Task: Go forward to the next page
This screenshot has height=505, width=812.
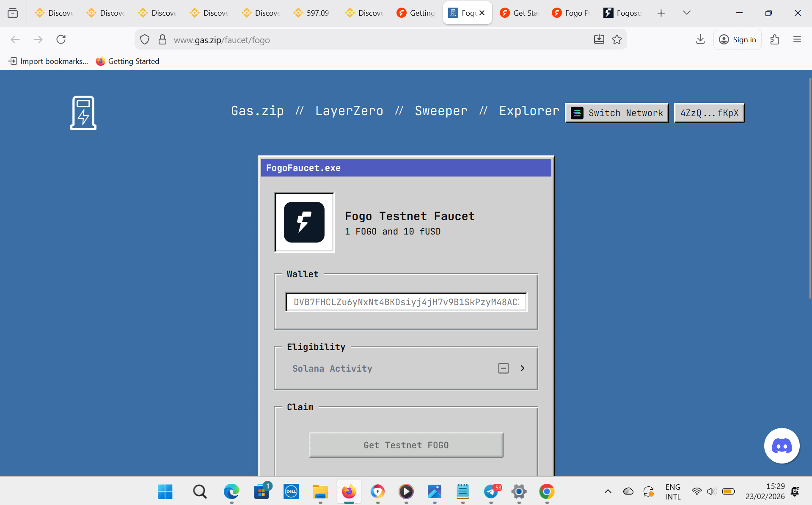Action: click(x=38, y=40)
